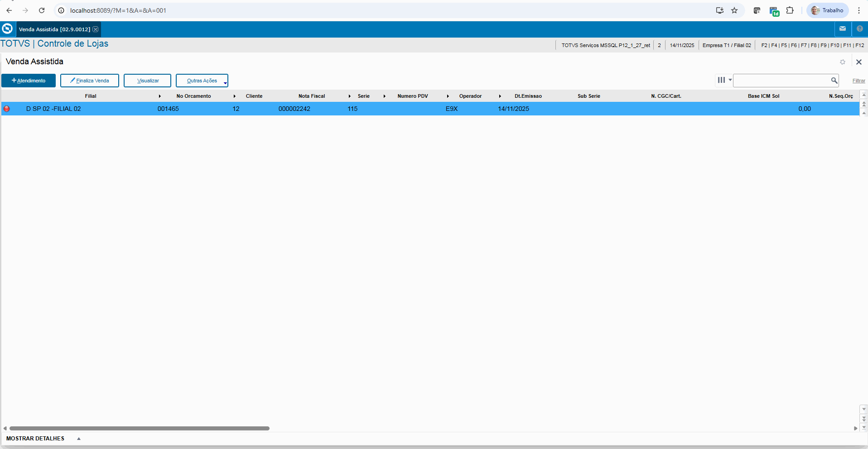868x449 pixels.
Task: Click the arrow beside the Nota Fiscal column
Action: (350, 96)
